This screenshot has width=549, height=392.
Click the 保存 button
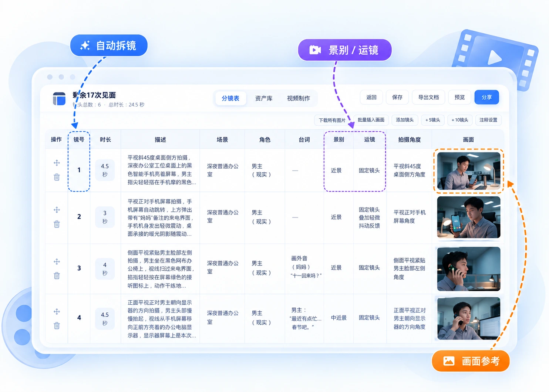pyautogui.click(x=397, y=97)
